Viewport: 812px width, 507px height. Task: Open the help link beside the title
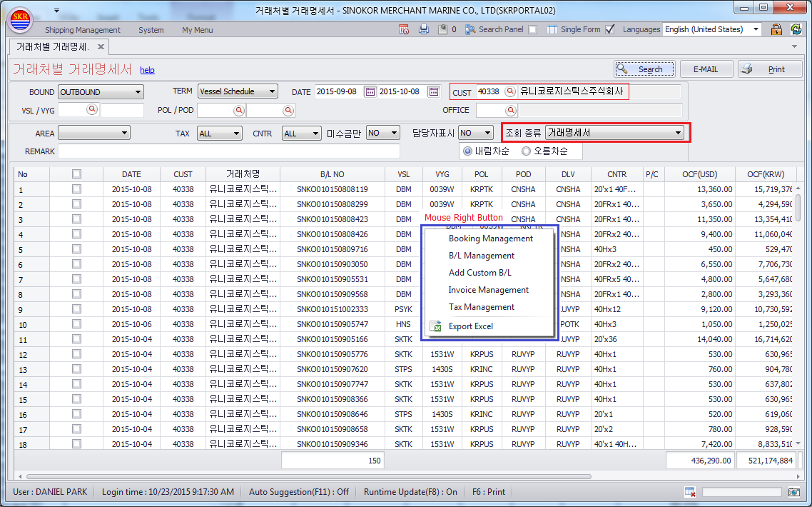click(147, 70)
